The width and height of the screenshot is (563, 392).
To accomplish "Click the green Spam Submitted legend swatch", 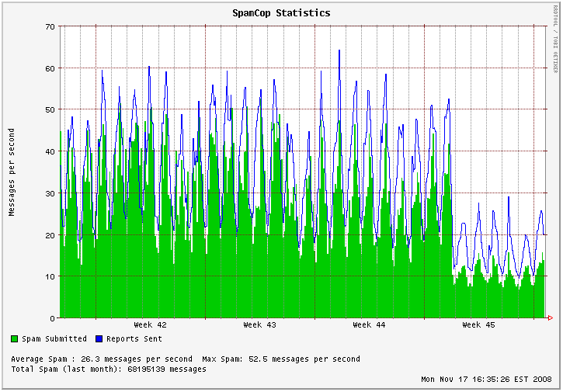I will click(x=15, y=339).
